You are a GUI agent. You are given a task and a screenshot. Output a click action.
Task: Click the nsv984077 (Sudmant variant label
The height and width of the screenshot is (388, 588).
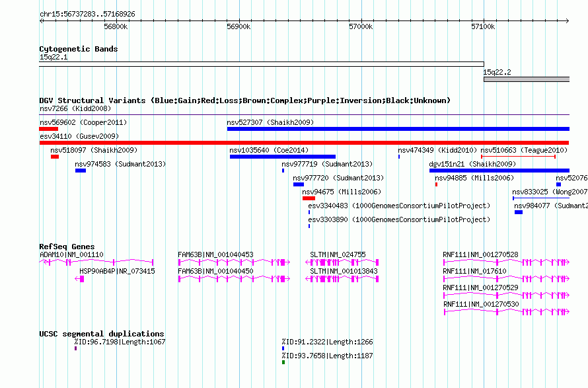pos(551,206)
